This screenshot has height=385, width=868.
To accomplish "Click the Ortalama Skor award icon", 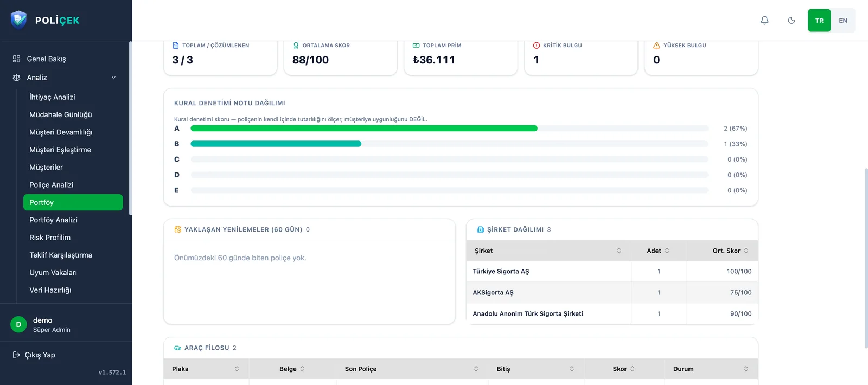I will click(x=296, y=46).
